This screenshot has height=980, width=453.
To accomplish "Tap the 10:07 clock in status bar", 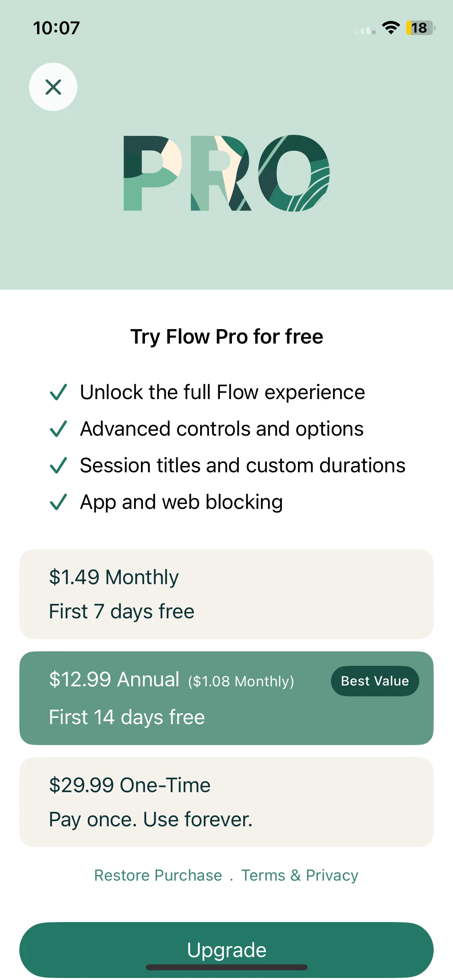I will 56,28.
